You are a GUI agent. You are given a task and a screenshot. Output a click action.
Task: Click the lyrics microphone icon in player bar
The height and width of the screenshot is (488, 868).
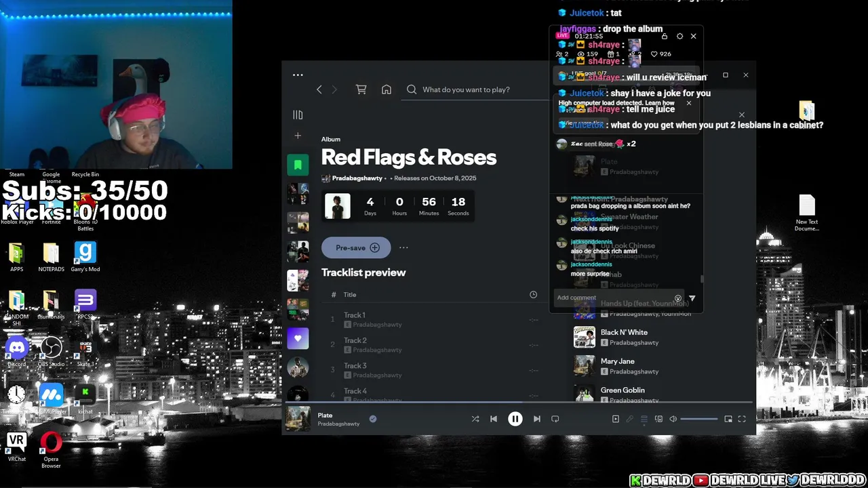click(630, 419)
